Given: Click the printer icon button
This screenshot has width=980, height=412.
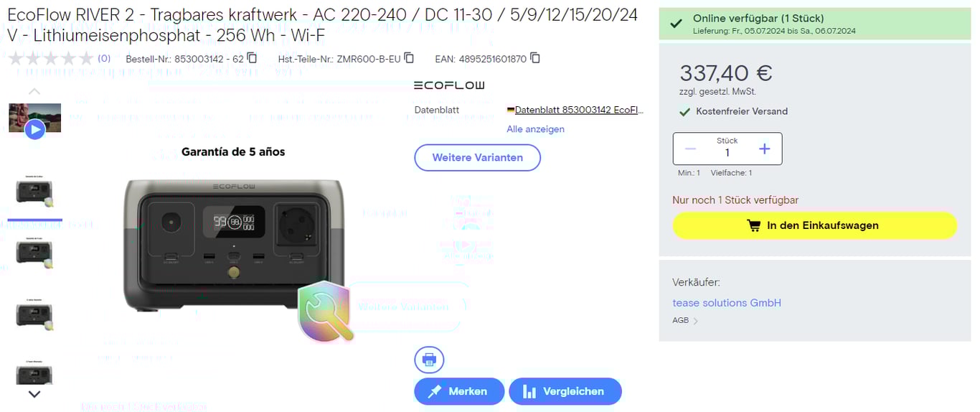Looking at the screenshot, I should pos(429,360).
